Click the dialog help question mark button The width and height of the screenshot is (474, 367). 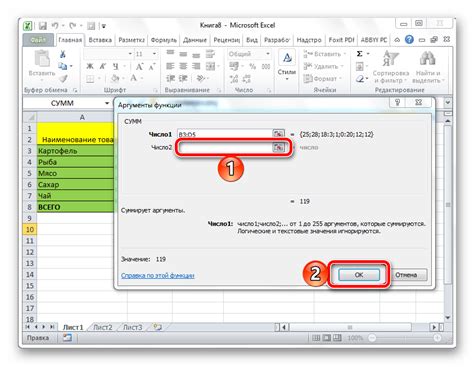click(397, 102)
